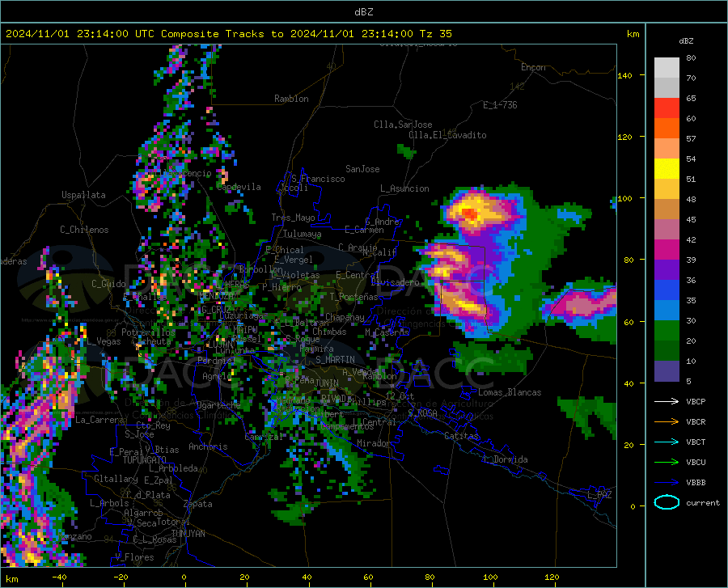Click the 'L_PAZ' map label
The image size is (728, 588).
599,495
